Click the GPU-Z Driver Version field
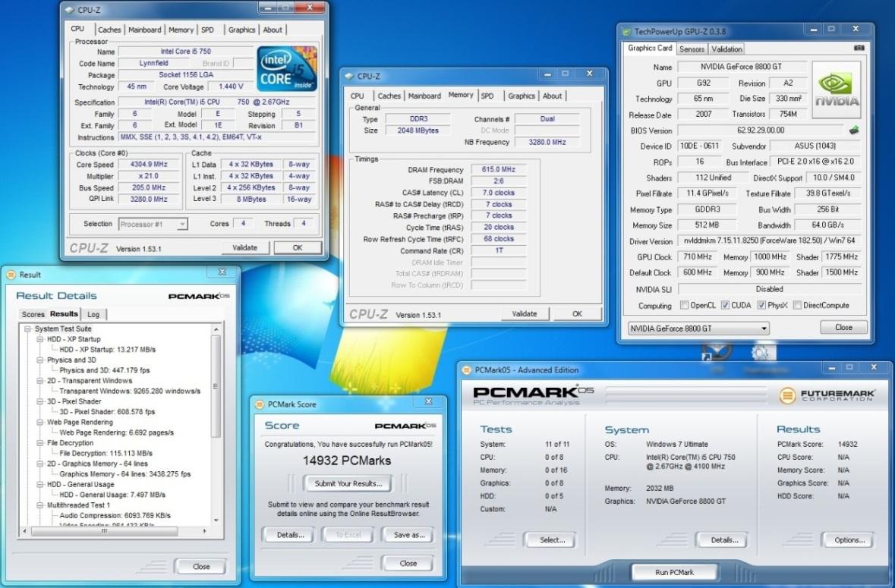 tap(769, 241)
